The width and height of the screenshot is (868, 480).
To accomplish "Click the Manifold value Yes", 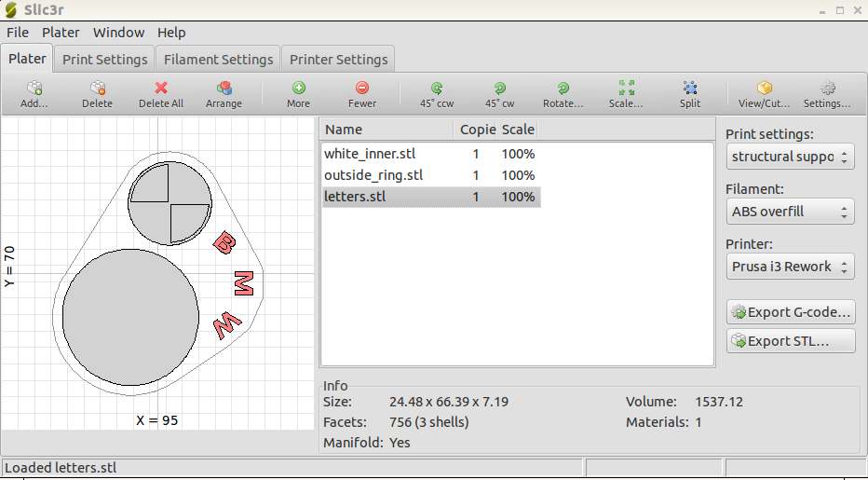I will (400, 443).
